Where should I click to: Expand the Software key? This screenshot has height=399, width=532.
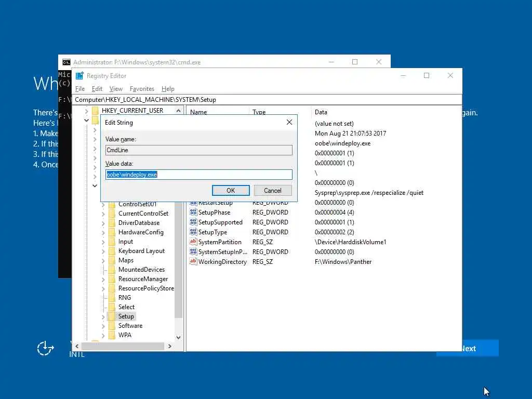pos(103,326)
